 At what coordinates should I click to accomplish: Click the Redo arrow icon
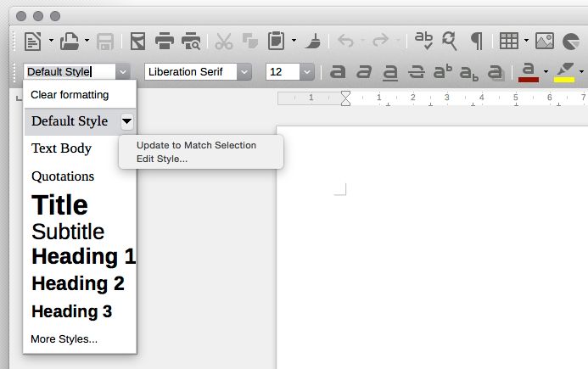coord(380,40)
